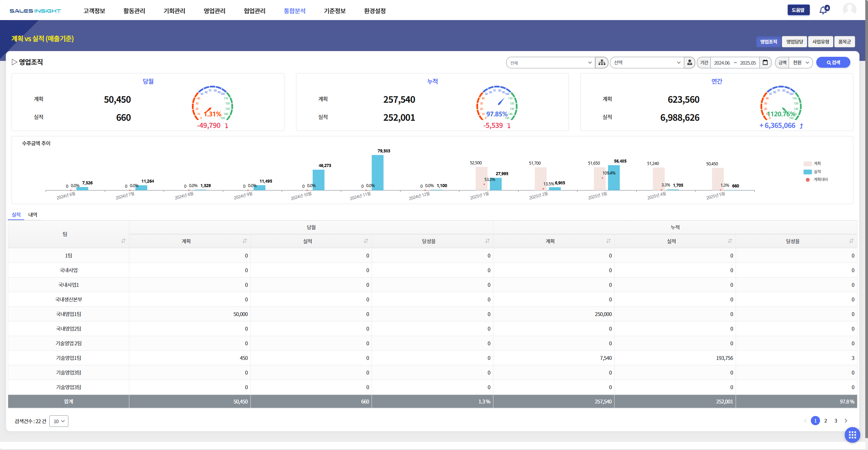The image size is (868, 450).
Task: Click the 도움말 help button
Action: coord(798,10)
